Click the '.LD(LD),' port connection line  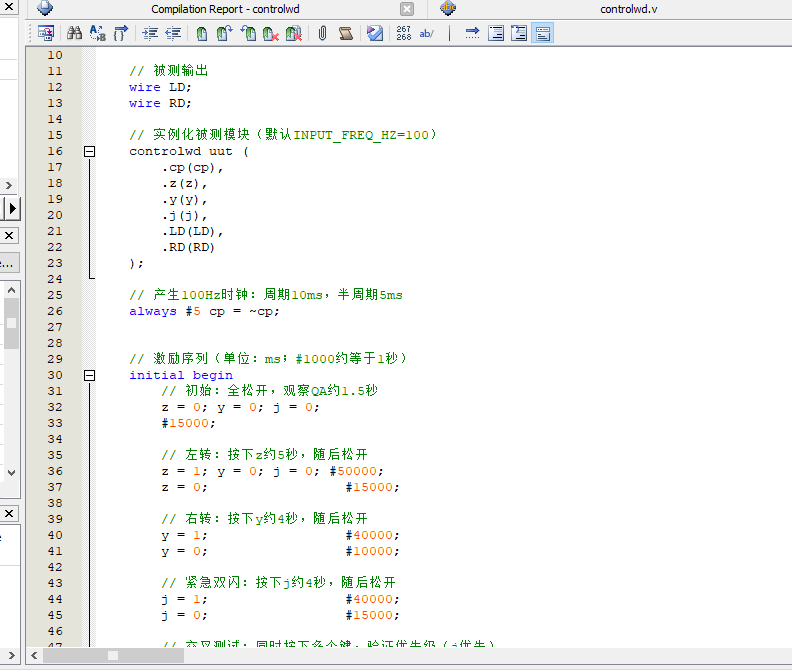[x=192, y=231]
